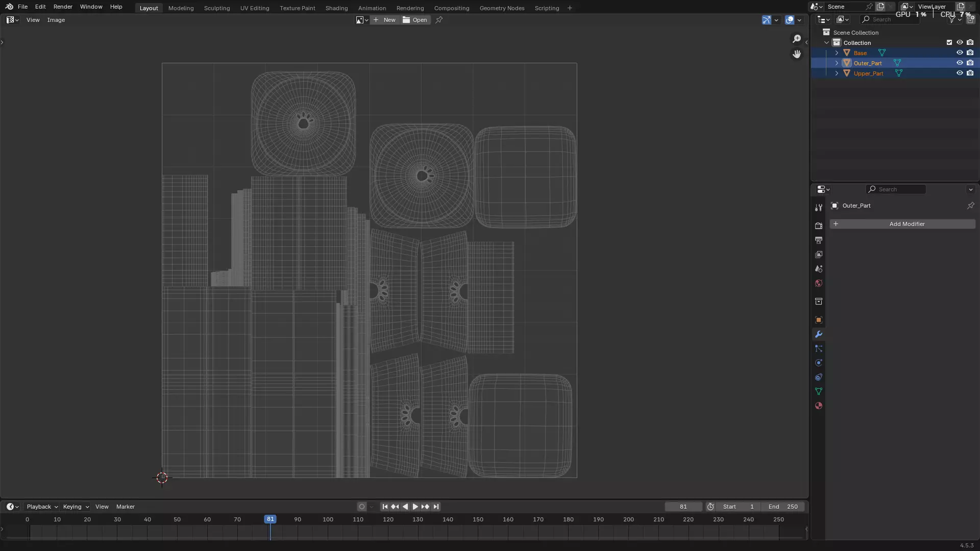Disable rendering of Upper_Part object
This screenshot has height=551, width=980.
coord(970,73)
